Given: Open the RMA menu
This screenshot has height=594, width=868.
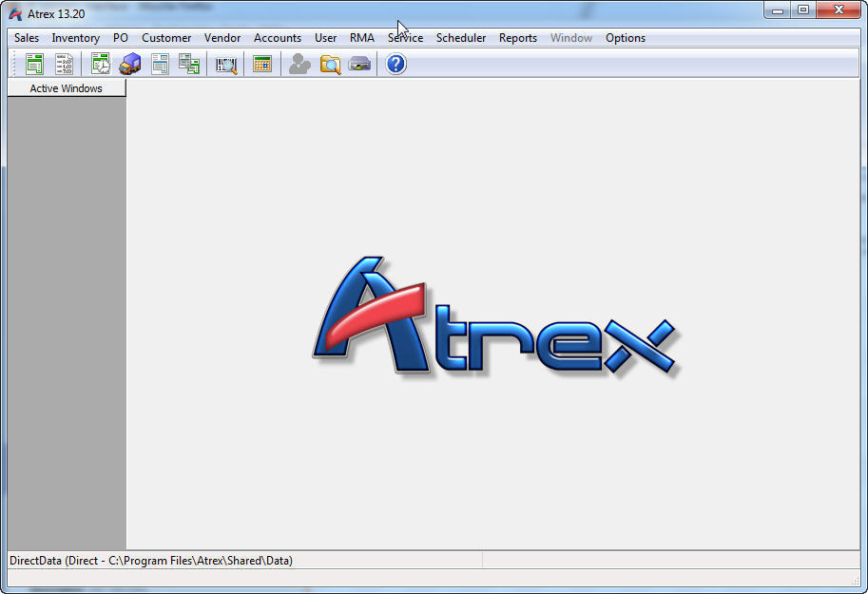Looking at the screenshot, I should coord(361,38).
